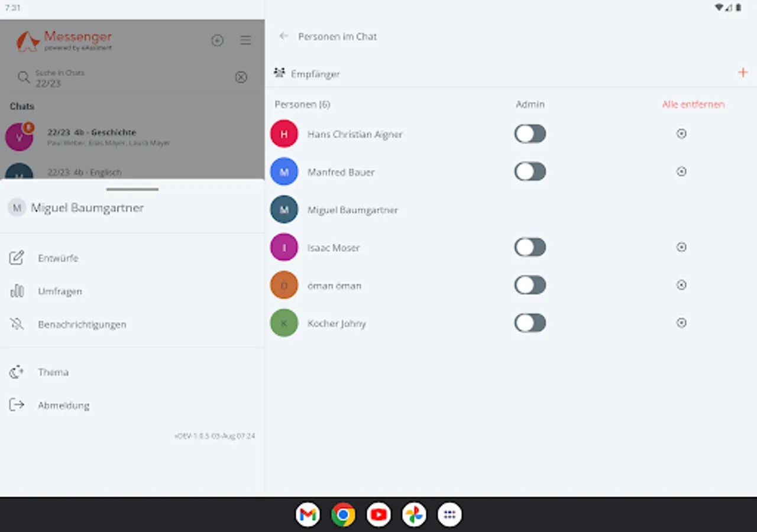Remove Kocher Johny from chat
The width and height of the screenshot is (757, 532).
click(x=681, y=323)
